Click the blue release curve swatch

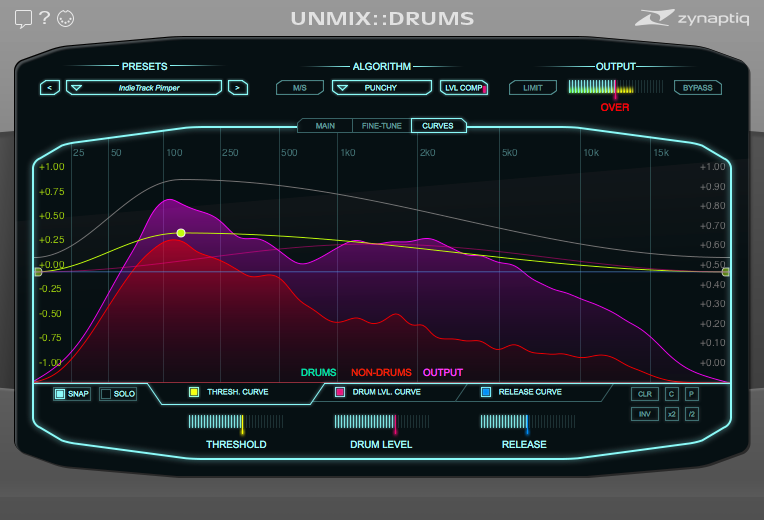click(x=486, y=392)
